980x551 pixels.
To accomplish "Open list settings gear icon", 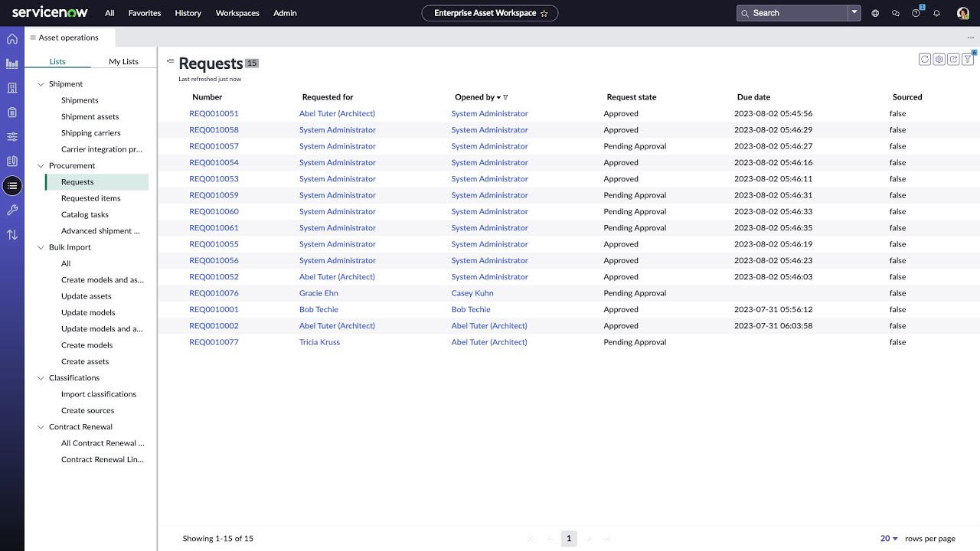I will 939,59.
